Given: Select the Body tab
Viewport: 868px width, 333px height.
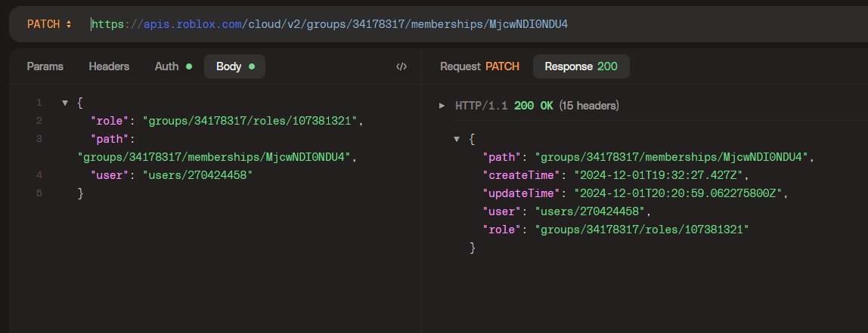Looking at the screenshot, I should pyautogui.click(x=234, y=66).
